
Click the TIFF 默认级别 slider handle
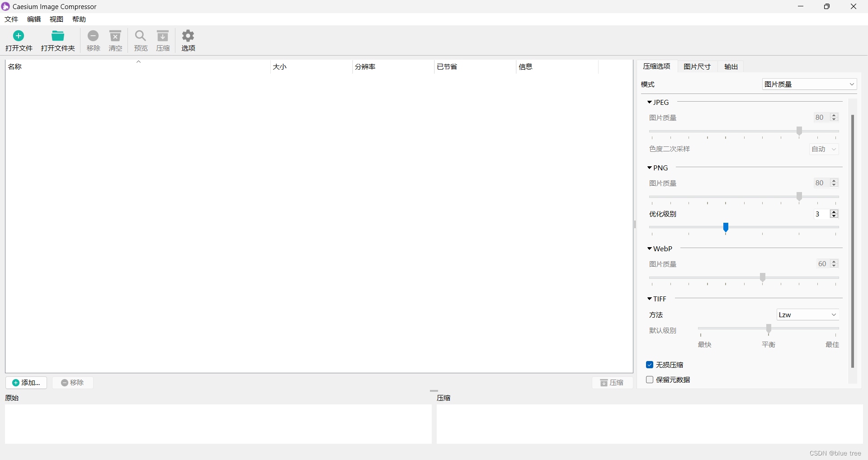[x=769, y=329]
